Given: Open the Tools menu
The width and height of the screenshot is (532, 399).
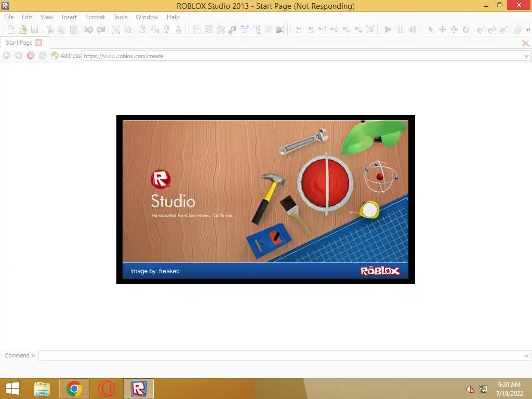Looking at the screenshot, I should tap(120, 17).
